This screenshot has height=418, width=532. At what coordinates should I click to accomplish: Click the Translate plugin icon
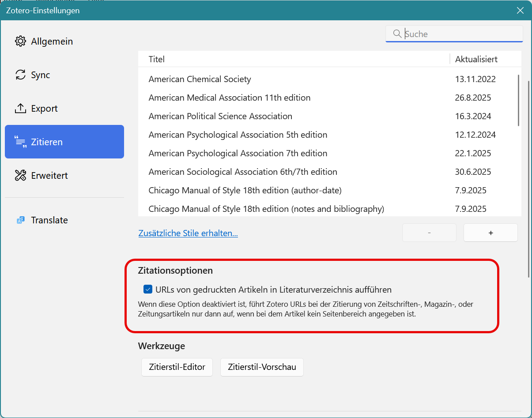(x=20, y=220)
